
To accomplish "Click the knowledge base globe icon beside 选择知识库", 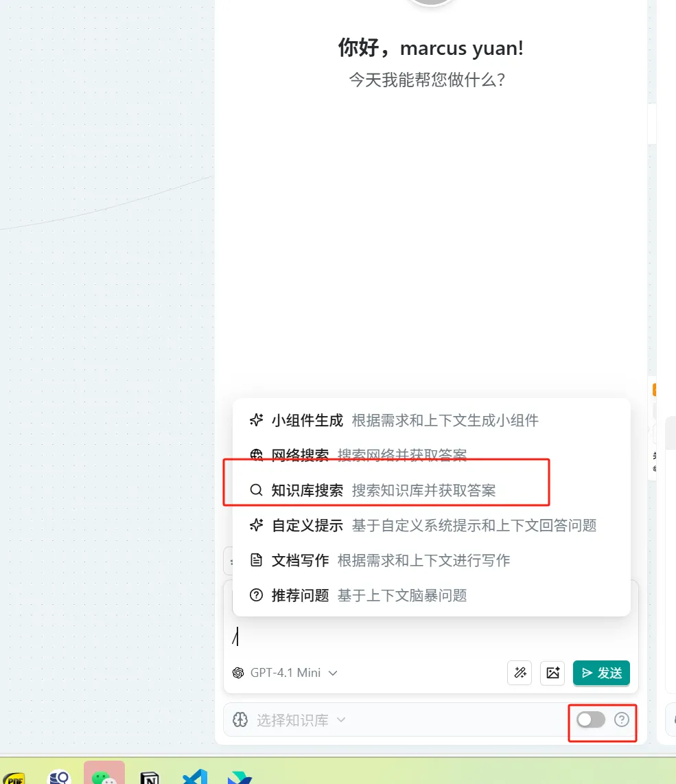I will click(x=241, y=719).
